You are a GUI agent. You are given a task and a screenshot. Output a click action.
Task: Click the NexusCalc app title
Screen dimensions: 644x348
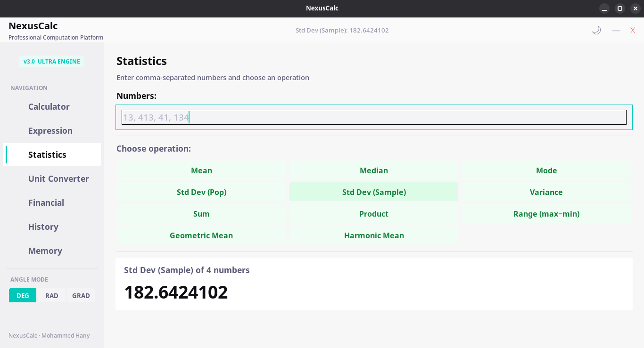click(33, 26)
